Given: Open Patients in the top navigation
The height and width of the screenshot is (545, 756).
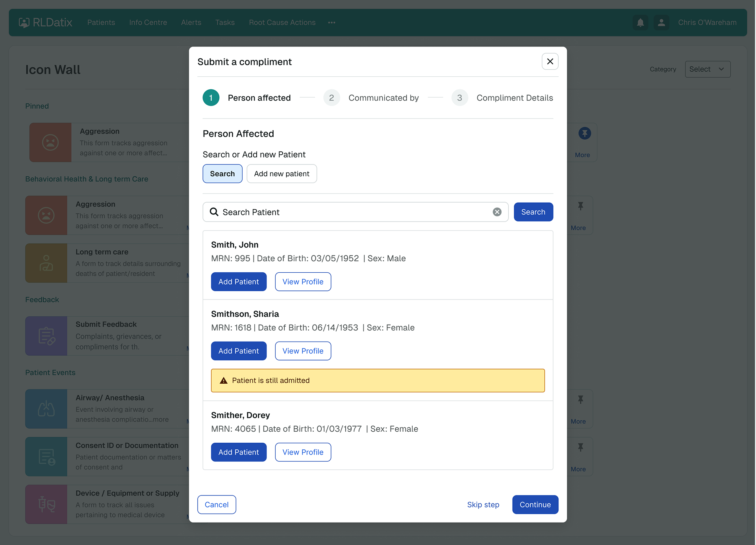Looking at the screenshot, I should [x=101, y=22].
